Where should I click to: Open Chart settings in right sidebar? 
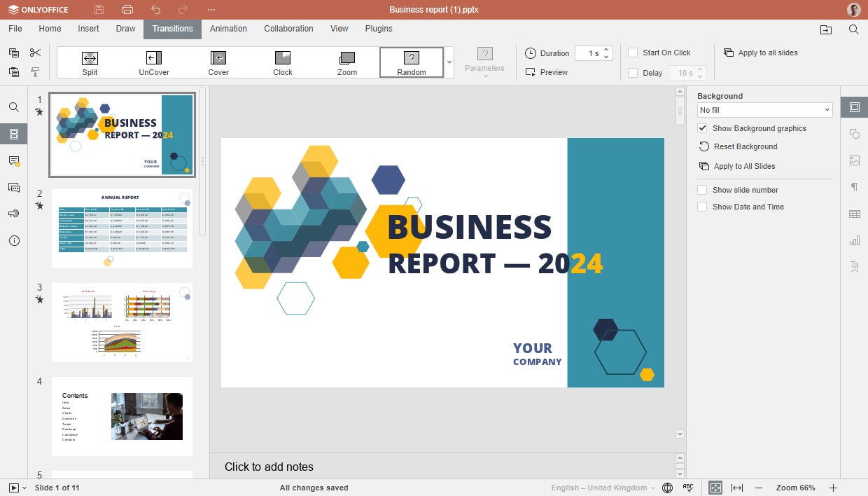click(x=854, y=241)
